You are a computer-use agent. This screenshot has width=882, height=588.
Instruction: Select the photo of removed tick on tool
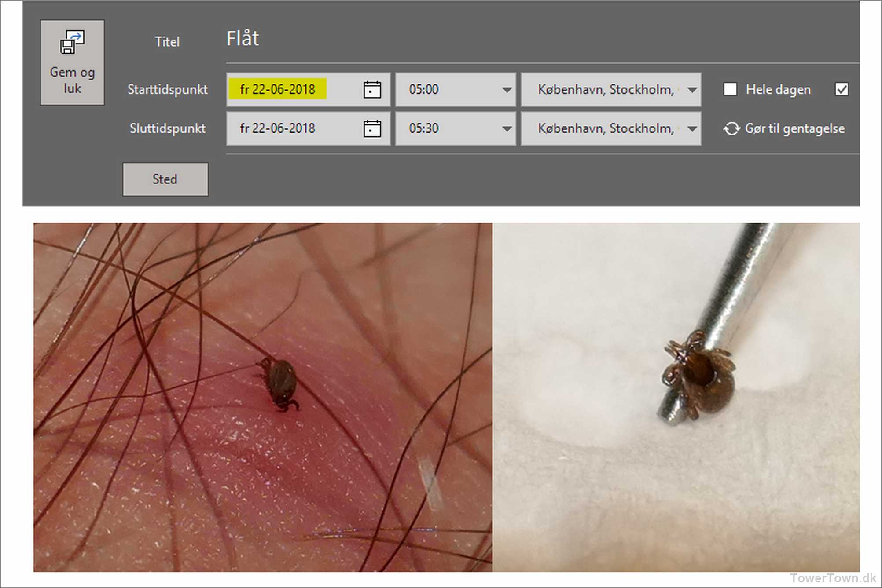coord(676,397)
